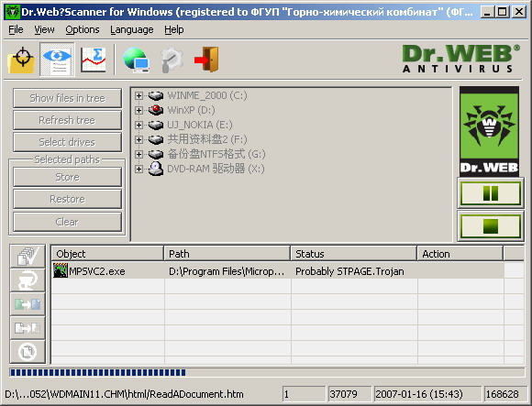Click the Restore button
This screenshot has height=406, width=532.
tap(67, 199)
